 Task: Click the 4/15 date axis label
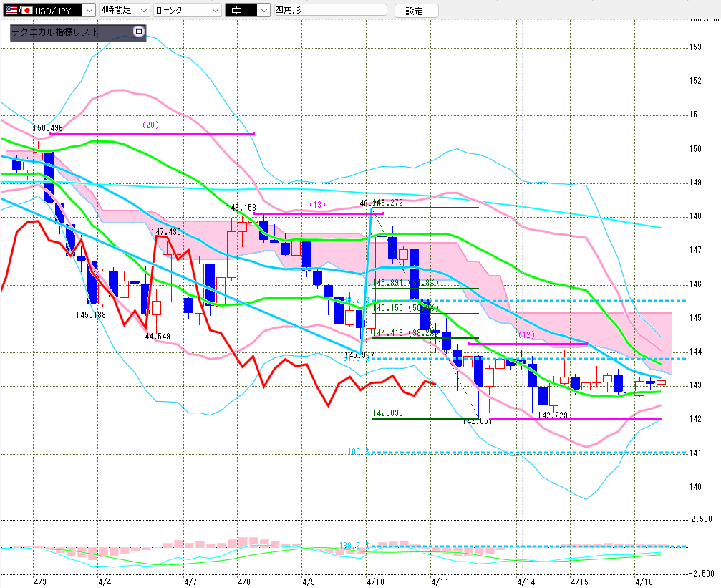(580, 582)
